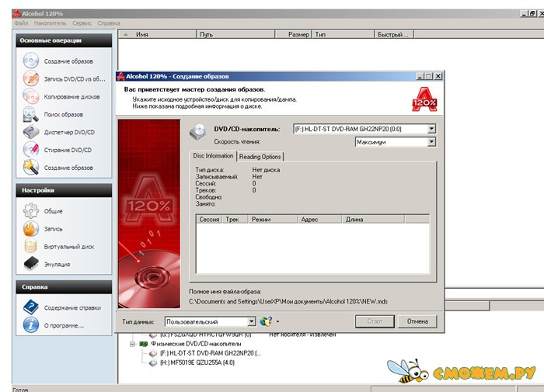
Task: Sort the list by the Путь column header
Action: (235, 34)
